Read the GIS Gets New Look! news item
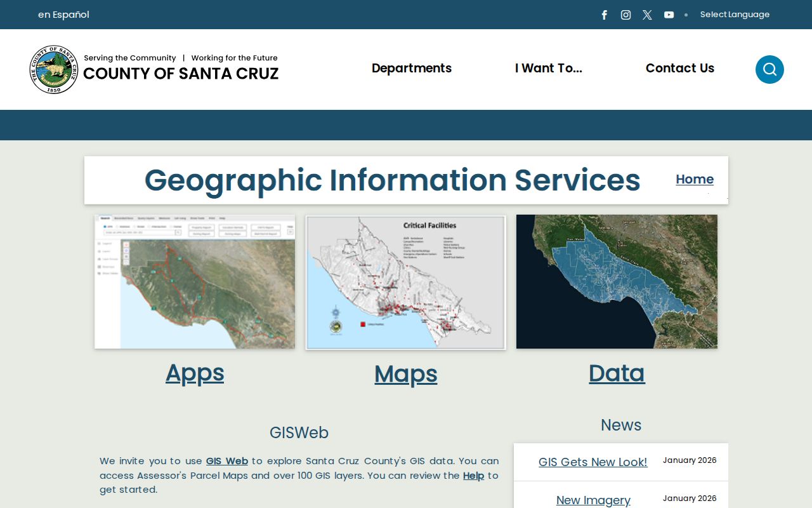Viewport: 812px width, 508px height. (x=593, y=462)
